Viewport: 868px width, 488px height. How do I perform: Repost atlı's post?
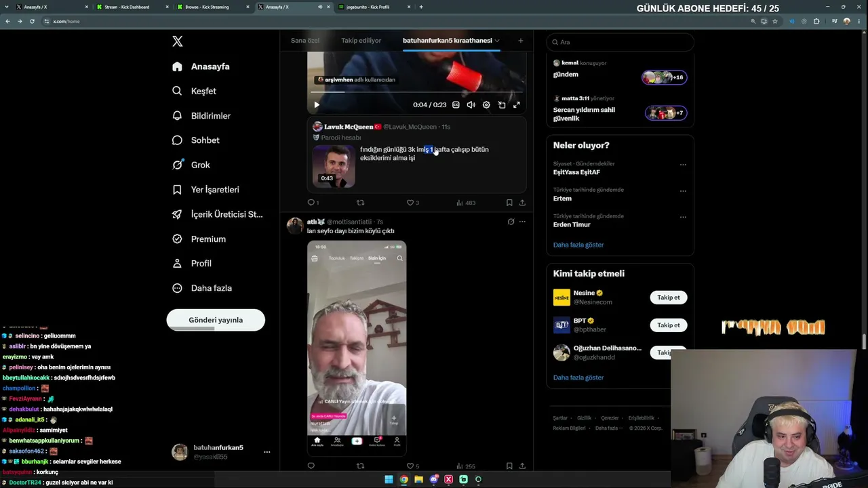[360, 466]
